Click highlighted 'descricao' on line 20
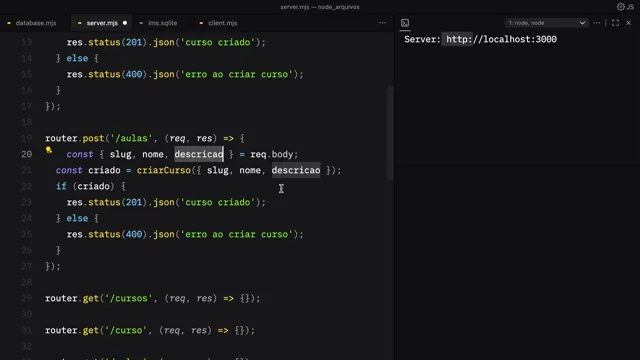640x360 pixels. pos(199,154)
